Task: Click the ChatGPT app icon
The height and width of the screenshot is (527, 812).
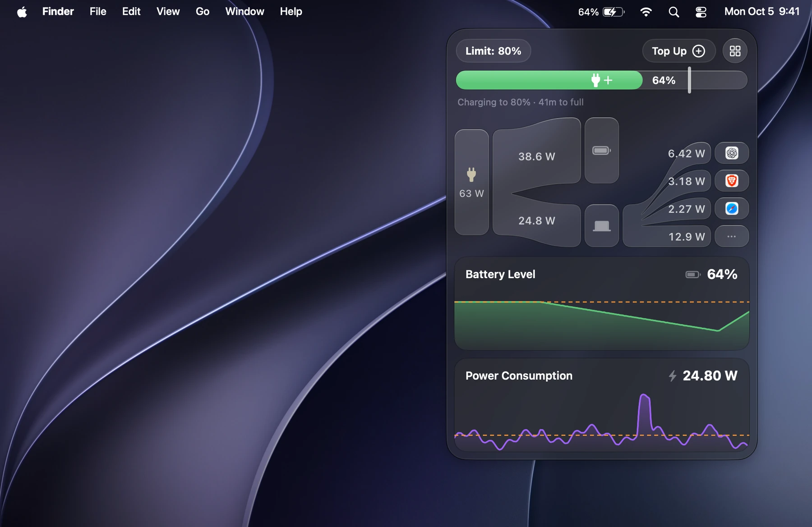Action: click(x=732, y=153)
